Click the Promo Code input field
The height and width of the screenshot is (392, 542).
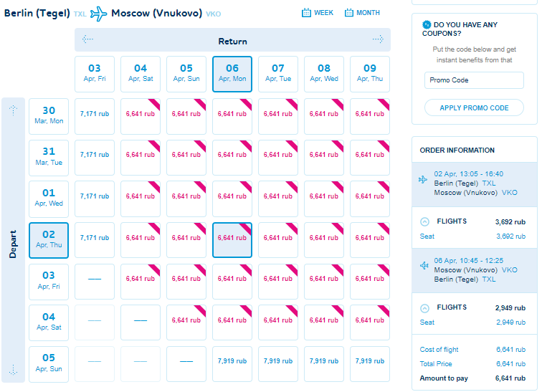click(474, 80)
